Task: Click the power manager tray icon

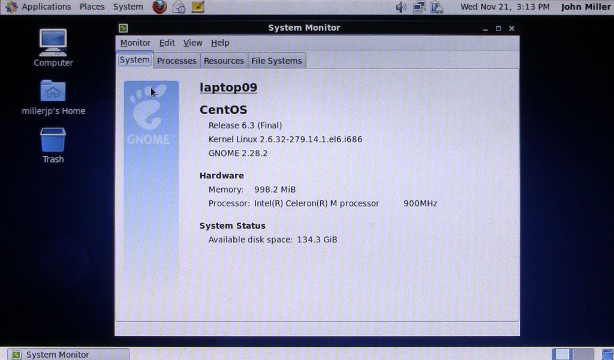Action: 437,7
